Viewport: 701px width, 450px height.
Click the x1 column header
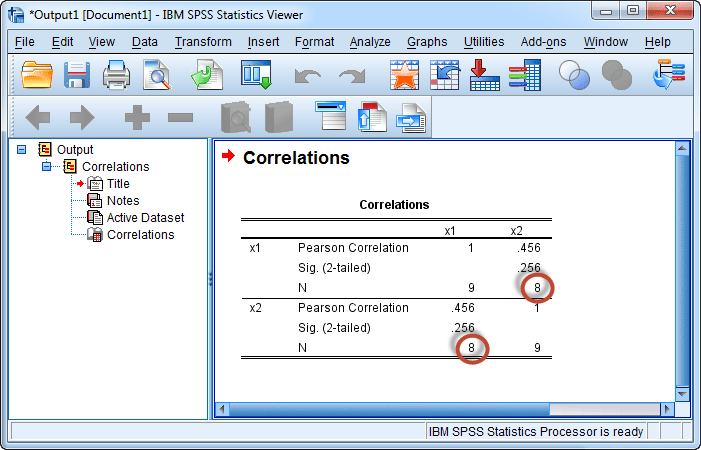450,231
